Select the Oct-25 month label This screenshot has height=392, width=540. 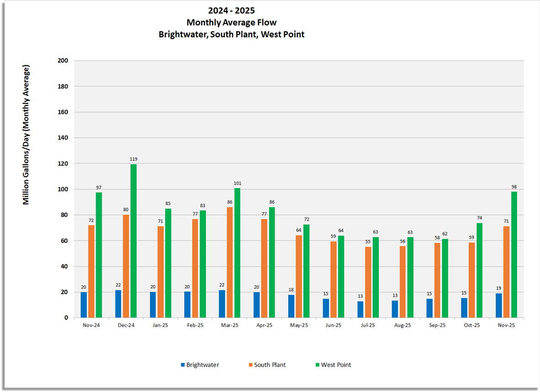(471, 325)
